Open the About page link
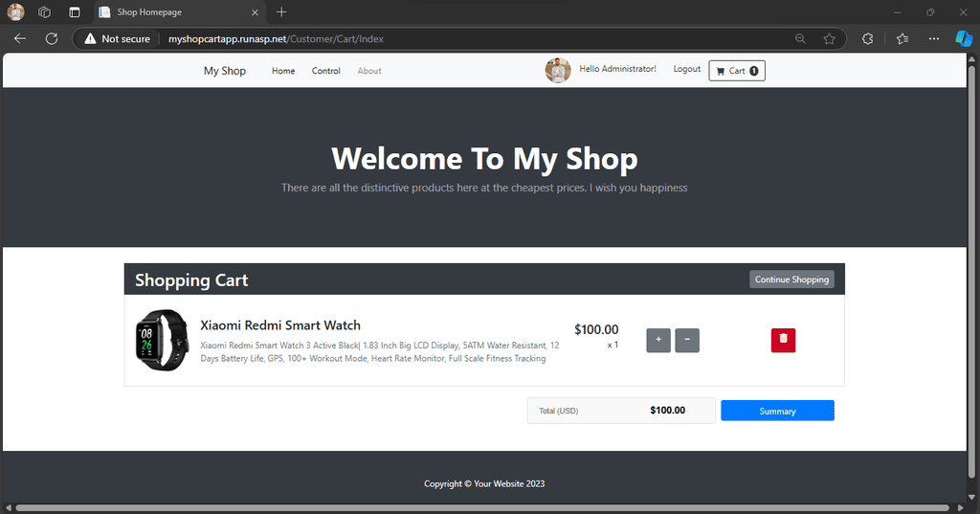This screenshot has height=514, width=980. [369, 71]
